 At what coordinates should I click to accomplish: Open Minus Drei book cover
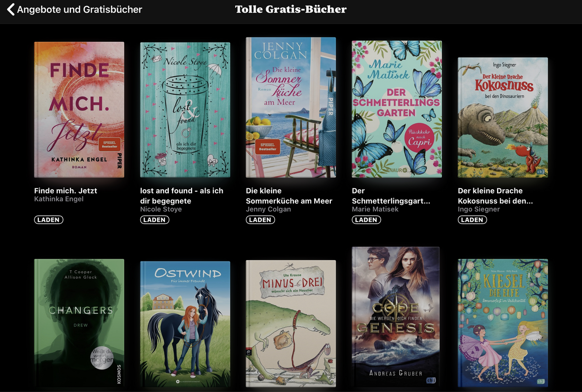(291, 324)
